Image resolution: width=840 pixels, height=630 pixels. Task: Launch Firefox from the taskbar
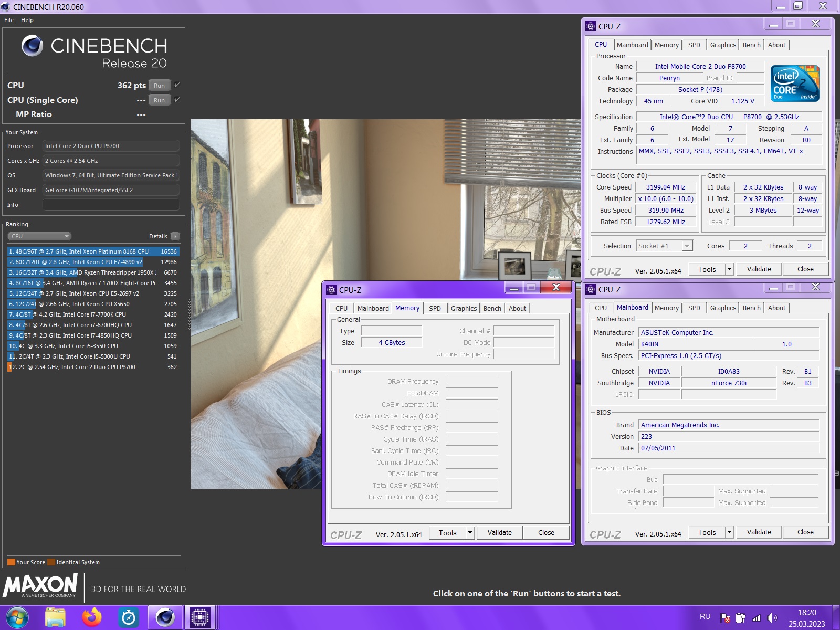[x=92, y=617]
